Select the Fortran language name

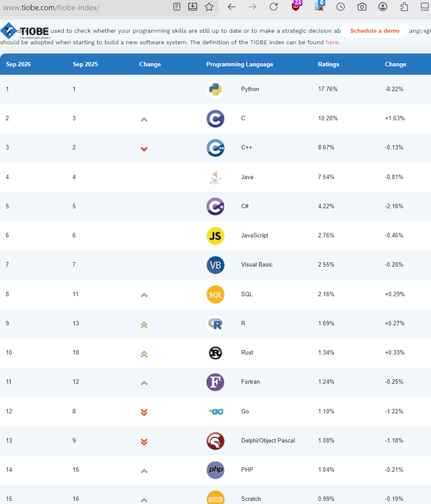(250, 382)
